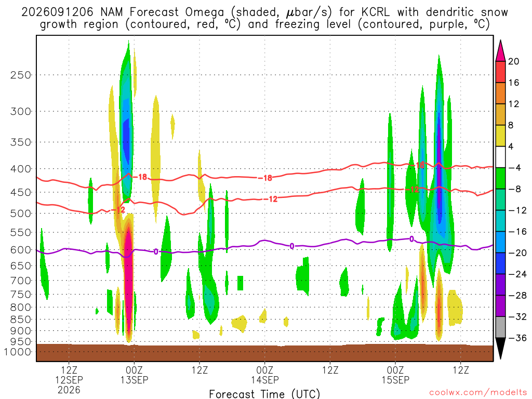Click the 00Z 14SEP time axis label
Viewport: 532px width, 399px height.
(264, 375)
